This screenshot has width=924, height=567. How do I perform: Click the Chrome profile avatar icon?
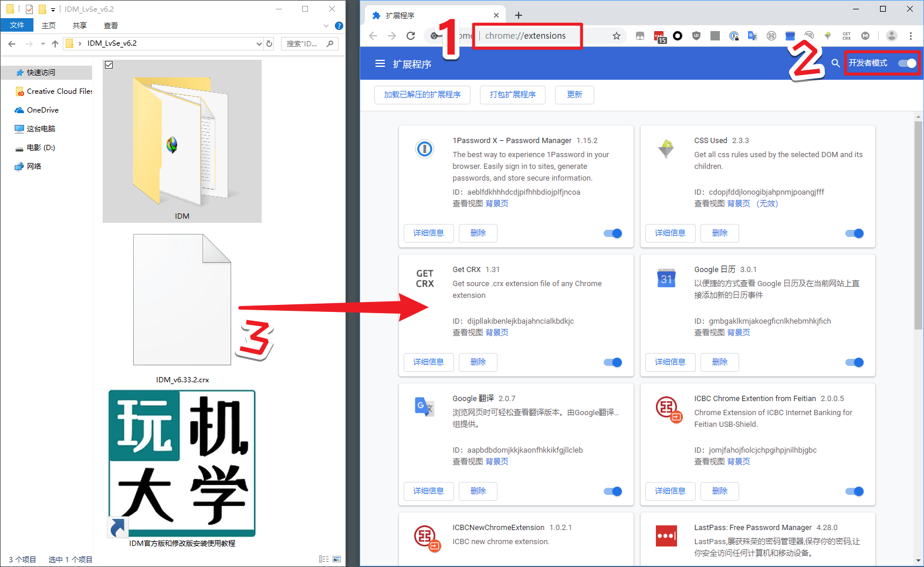tap(891, 36)
